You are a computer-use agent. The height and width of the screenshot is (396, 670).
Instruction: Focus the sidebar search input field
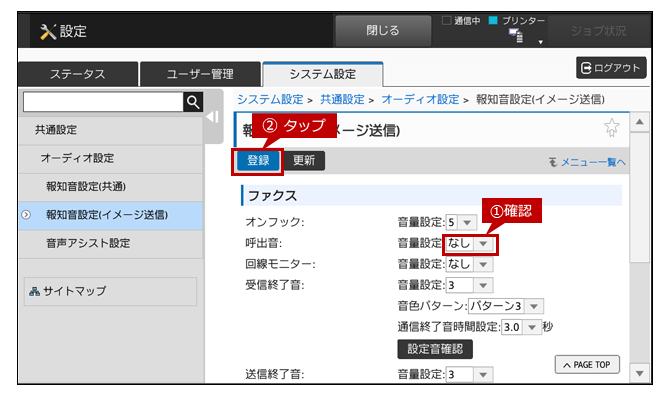click(103, 102)
